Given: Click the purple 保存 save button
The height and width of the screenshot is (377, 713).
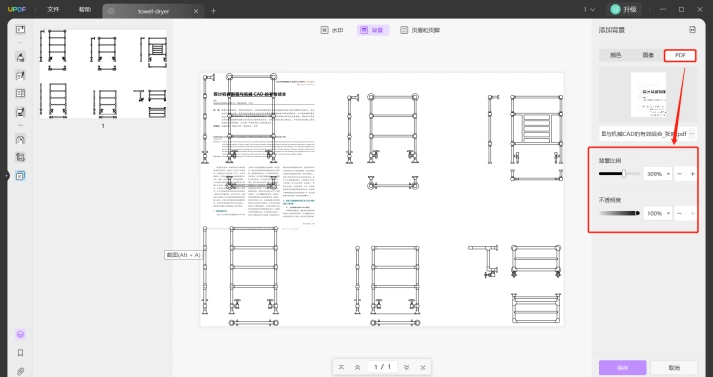Looking at the screenshot, I should pyautogui.click(x=623, y=367).
